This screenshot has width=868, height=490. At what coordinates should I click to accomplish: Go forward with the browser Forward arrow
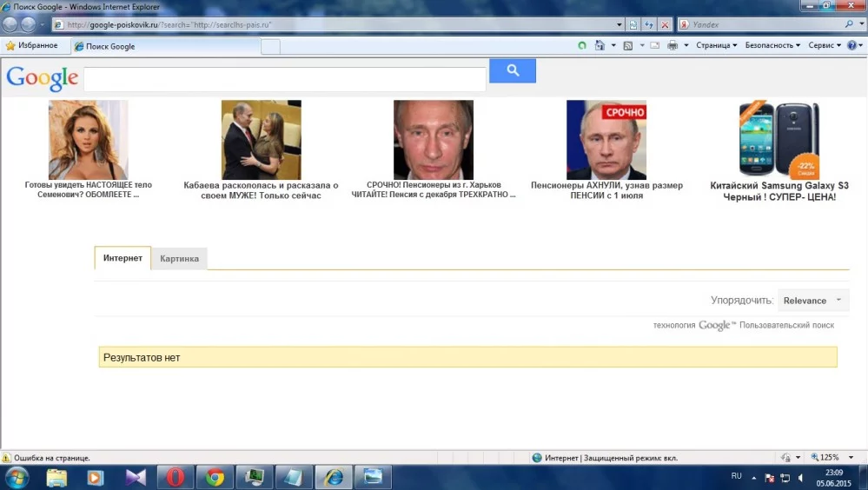click(x=28, y=24)
